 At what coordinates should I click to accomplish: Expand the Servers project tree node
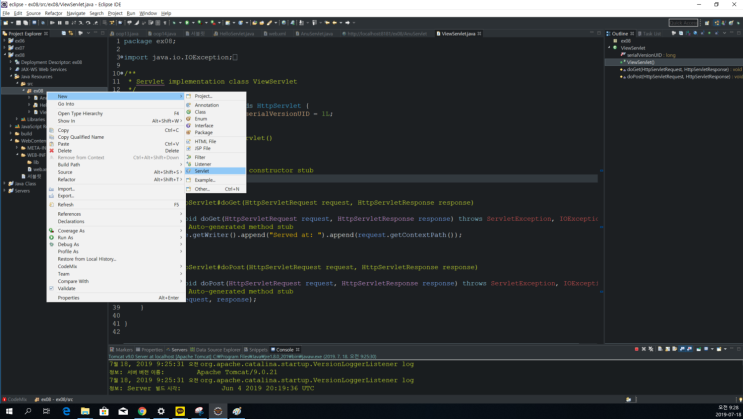click(x=5, y=191)
